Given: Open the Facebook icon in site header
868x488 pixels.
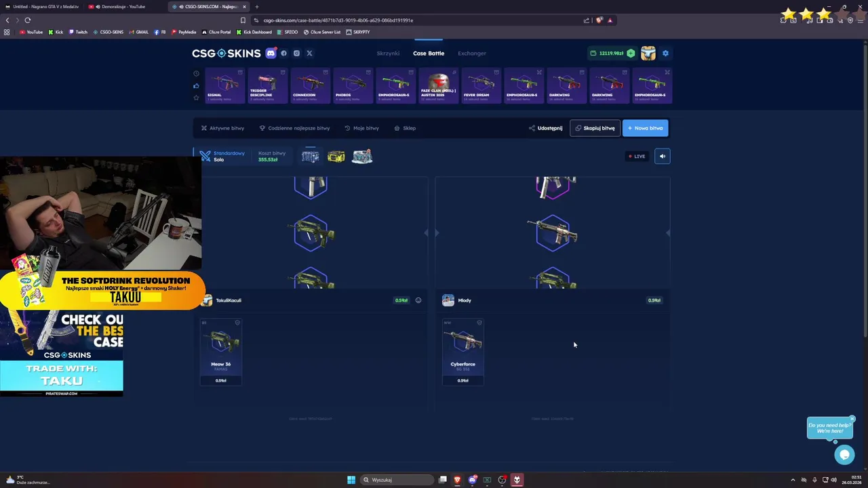Looking at the screenshot, I should click(x=283, y=53).
